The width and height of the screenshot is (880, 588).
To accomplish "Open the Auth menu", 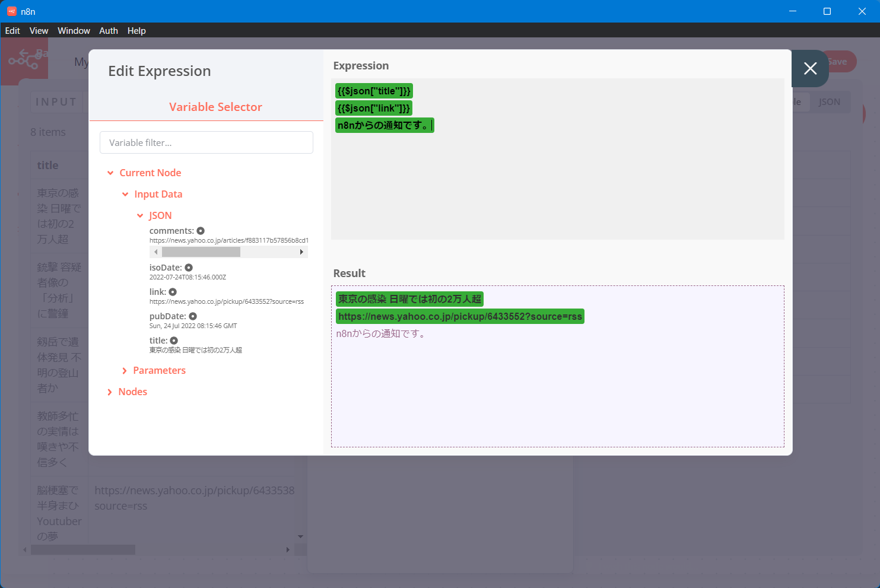I will tap(108, 31).
